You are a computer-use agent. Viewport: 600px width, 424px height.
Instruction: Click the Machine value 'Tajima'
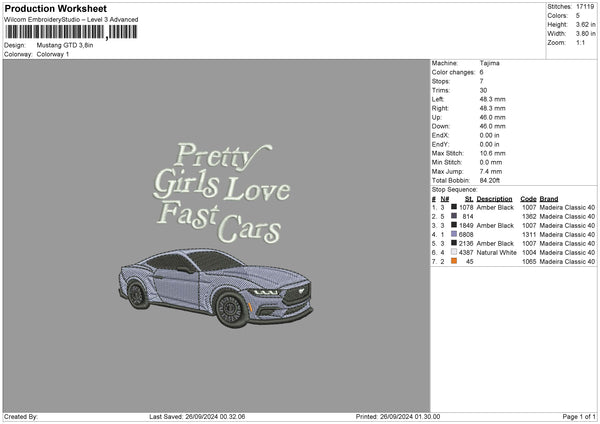pyautogui.click(x=489, y=63)
